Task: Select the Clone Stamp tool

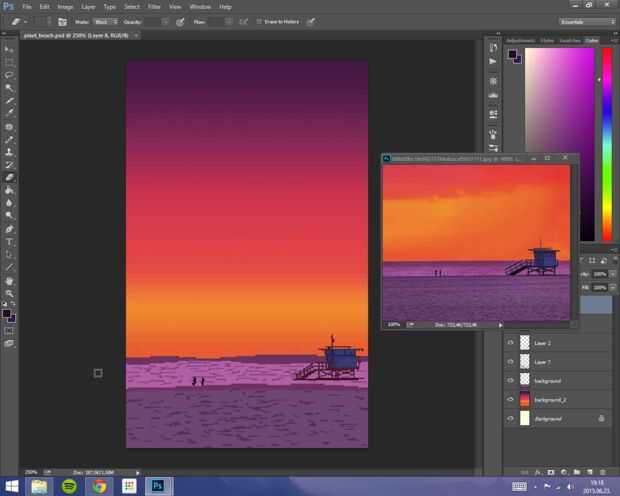Action: point(9,152)
